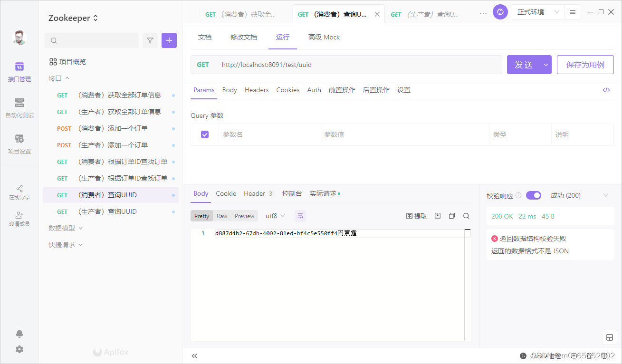622x364 pixels.
Task: Open 实际请求 tab
Action: [325, 193]
